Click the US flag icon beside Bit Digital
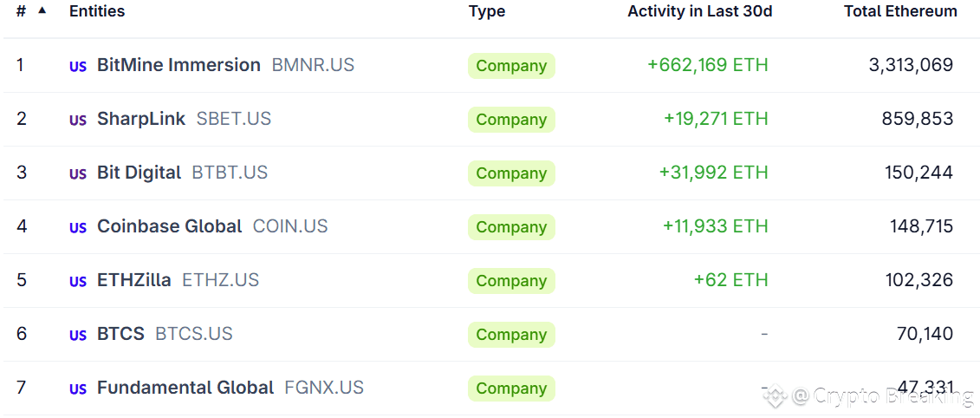980x418 pixels. pos(78,173)
